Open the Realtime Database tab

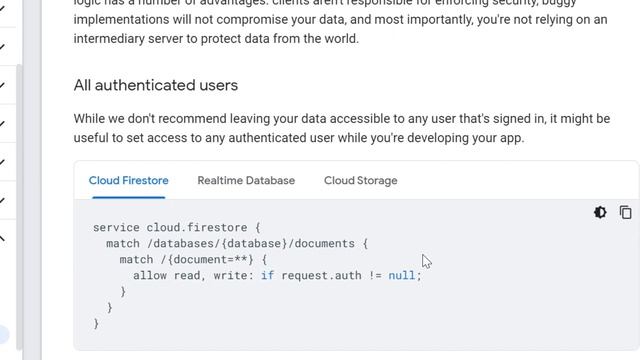pos(246,180)
